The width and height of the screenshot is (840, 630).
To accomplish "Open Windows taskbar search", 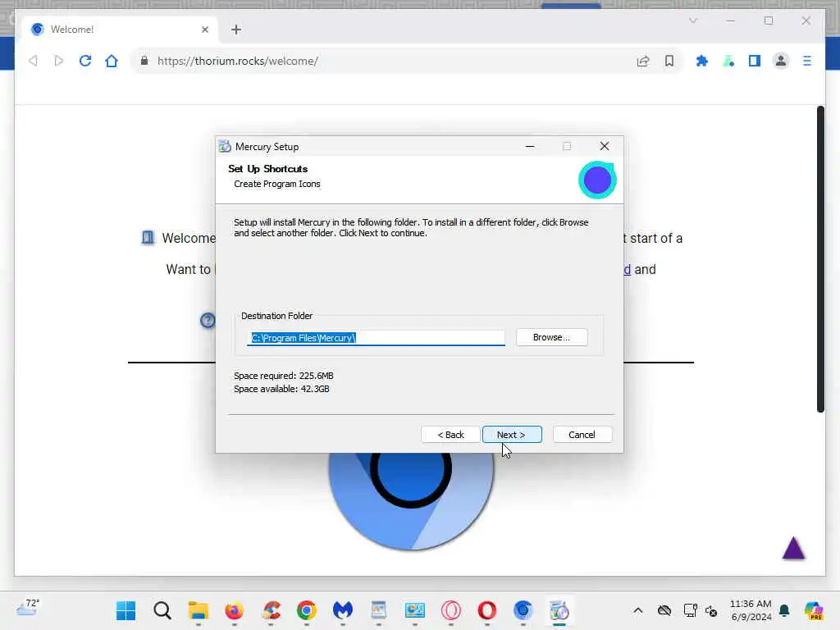I will click(162, 610).
